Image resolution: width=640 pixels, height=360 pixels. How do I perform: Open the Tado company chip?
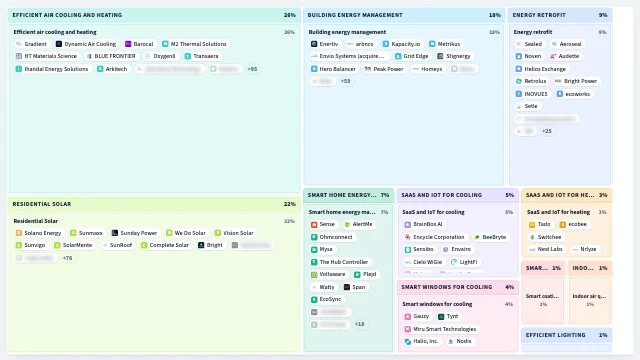click(x=540, y=224)
